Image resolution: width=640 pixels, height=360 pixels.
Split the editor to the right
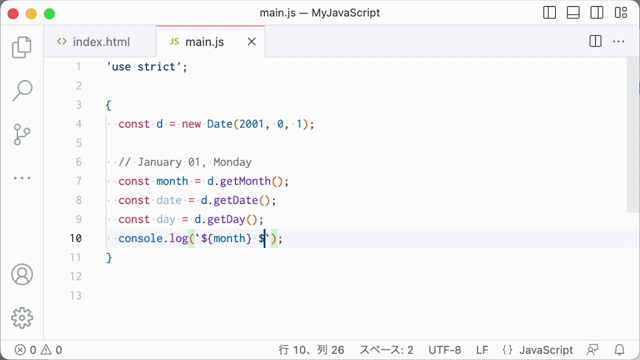tap(595, 41)
